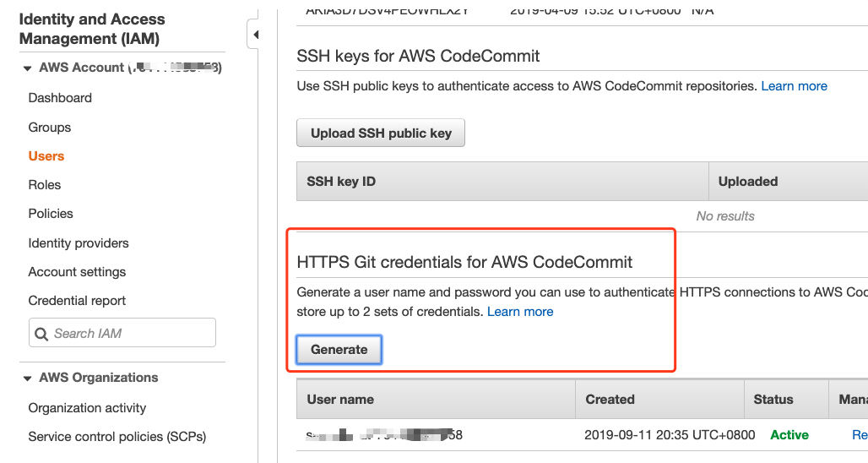Screen dimensions: 868x463
Task: Click the blurred user name cell
Action: pyautogui.click(x=384, y=435)
